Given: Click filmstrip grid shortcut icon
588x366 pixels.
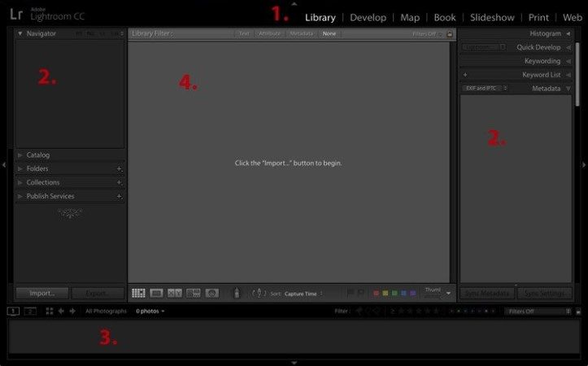Looking at the screenshot, I should [50, 311].
